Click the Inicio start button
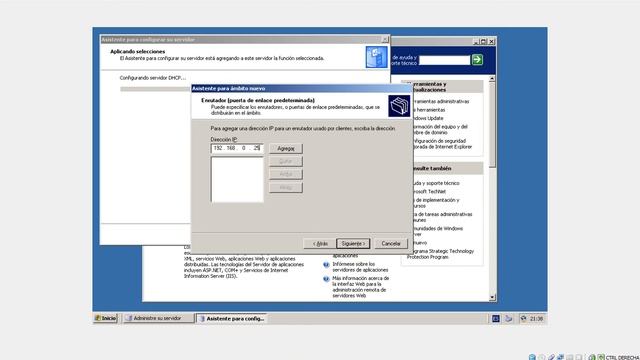The image size is (640, 360). (105, 318)
